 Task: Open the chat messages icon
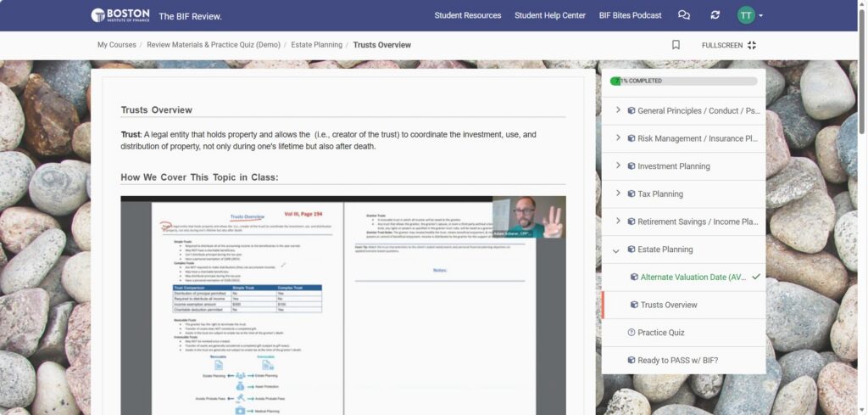(684, 15)
